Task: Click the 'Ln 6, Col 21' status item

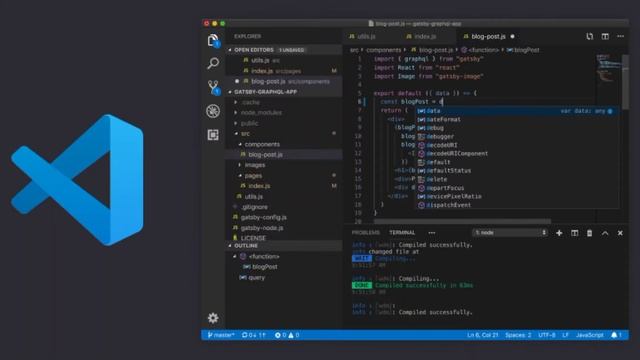Action: [x=482, y=335]
